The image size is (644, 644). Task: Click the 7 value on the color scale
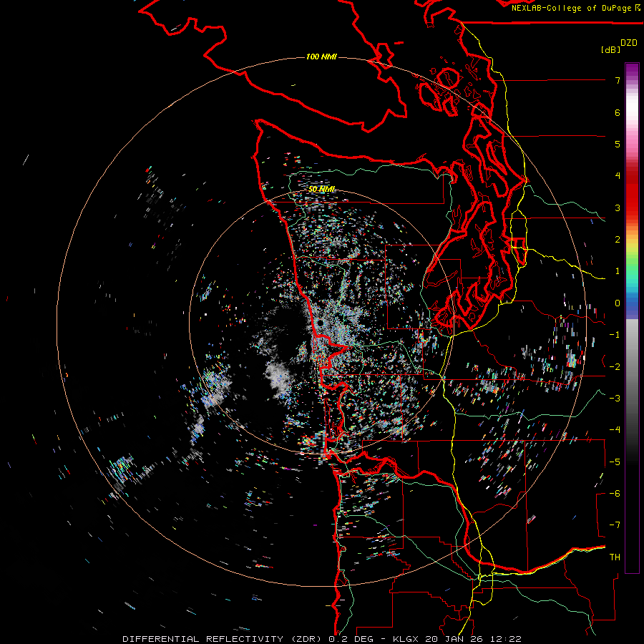coord(618,80)
